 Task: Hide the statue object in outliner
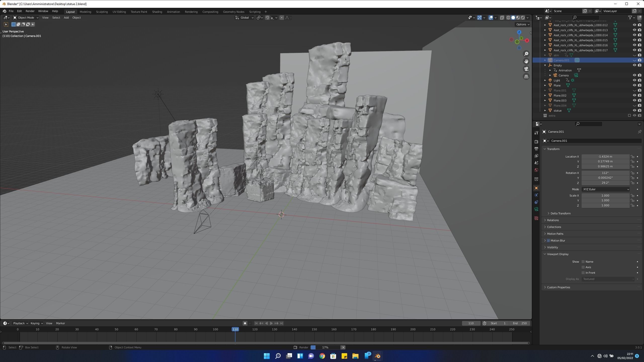tap(634, 111)
